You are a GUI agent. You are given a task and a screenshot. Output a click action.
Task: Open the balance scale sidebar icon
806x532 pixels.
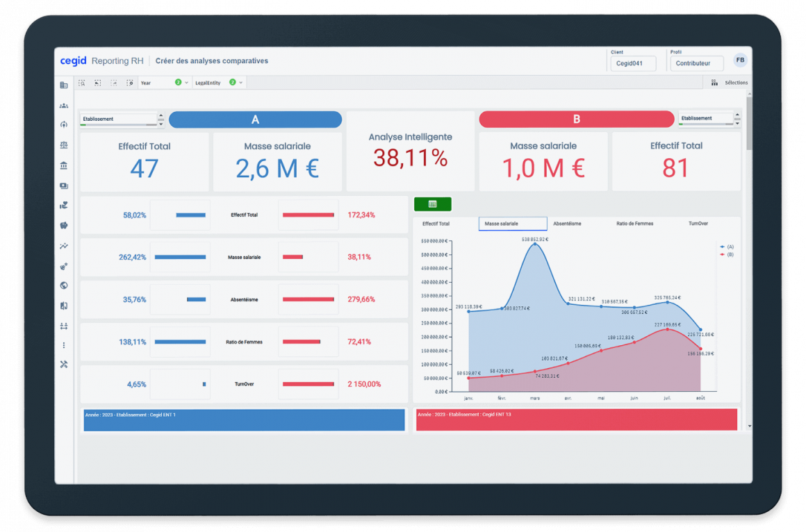pyautogui.click(x=64, y=145)
